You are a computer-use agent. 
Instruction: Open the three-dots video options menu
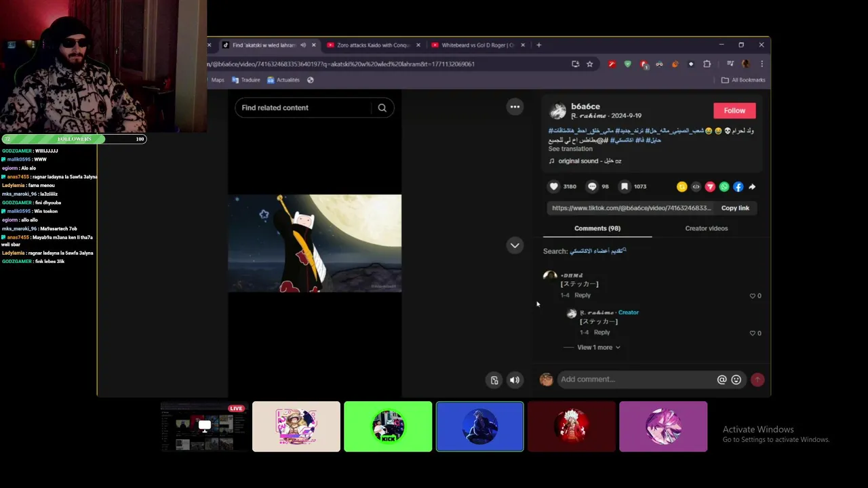click(515, 106)
